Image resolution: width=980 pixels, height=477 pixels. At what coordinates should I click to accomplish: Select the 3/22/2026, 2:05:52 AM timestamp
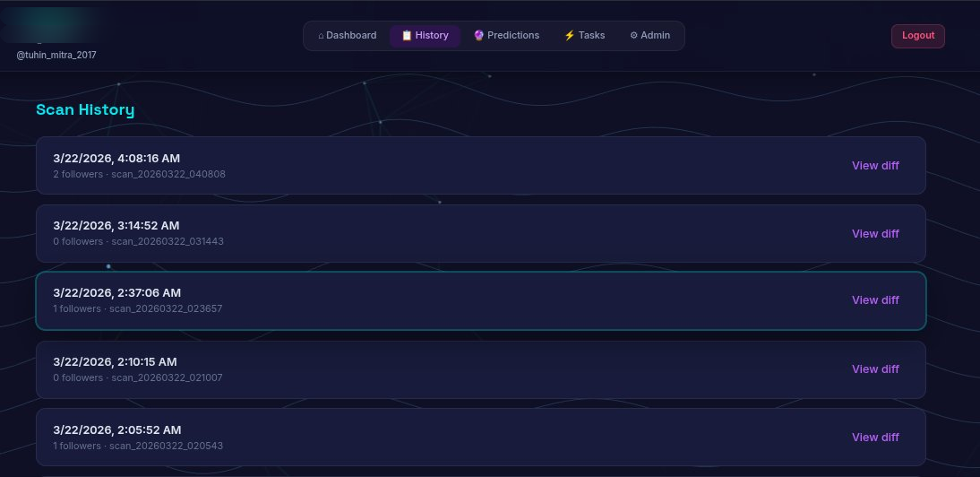tap(116, 429)
